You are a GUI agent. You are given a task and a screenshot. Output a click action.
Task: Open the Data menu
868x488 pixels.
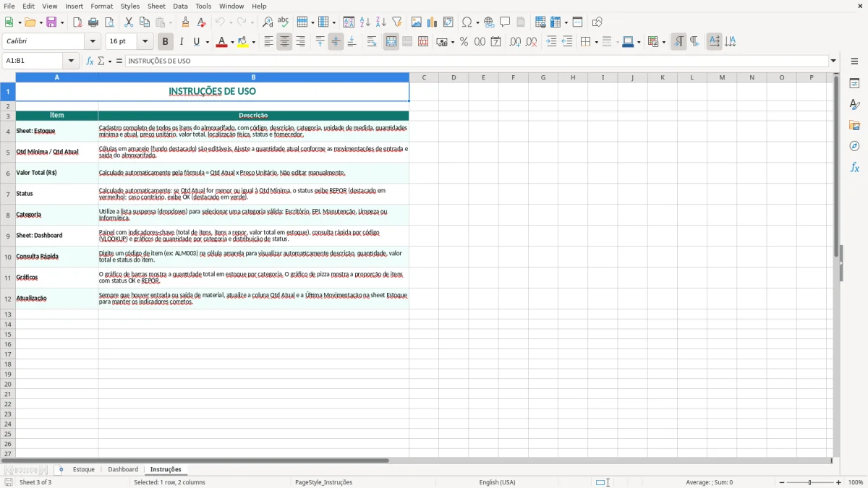click(180, 6)
